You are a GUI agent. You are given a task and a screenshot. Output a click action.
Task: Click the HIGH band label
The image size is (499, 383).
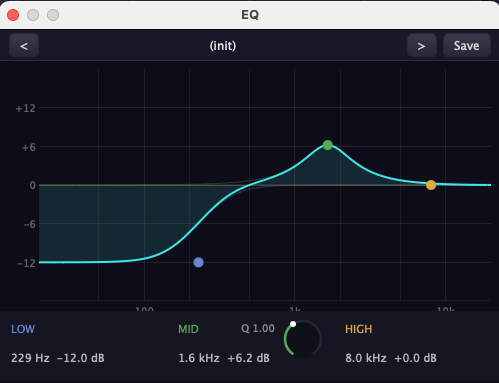(x=358, y=329)
